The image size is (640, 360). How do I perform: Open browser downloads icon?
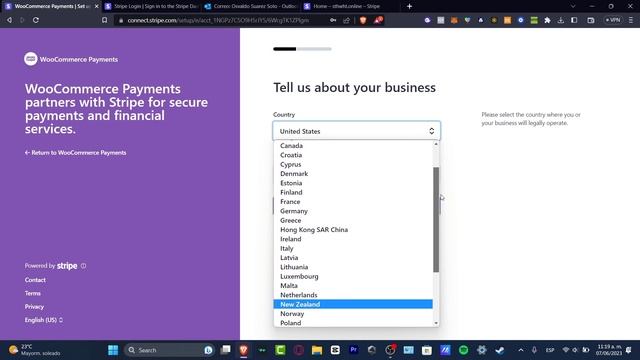point(561,20)
